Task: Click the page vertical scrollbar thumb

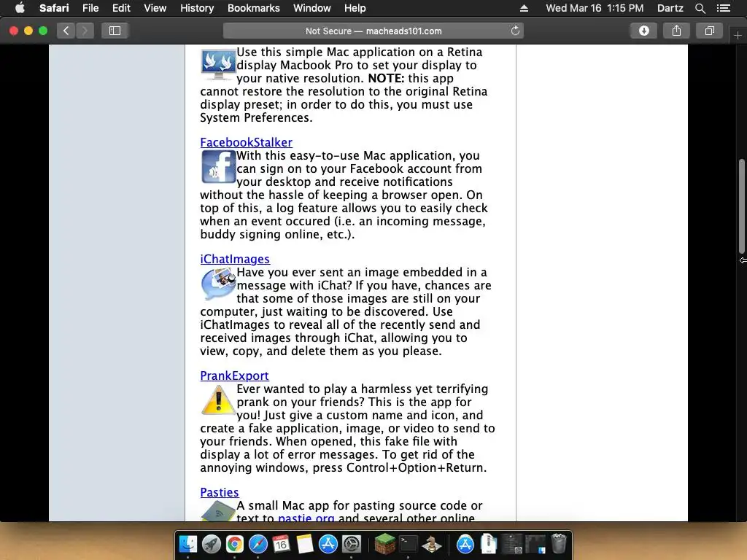Action: click(x=741, y=206)
